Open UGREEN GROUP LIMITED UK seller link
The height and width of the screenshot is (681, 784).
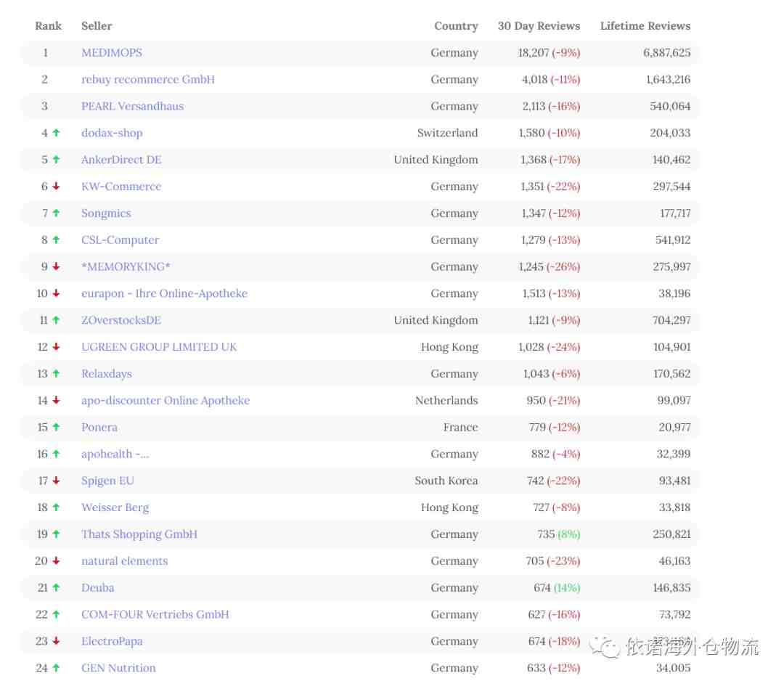coord(159,347)
